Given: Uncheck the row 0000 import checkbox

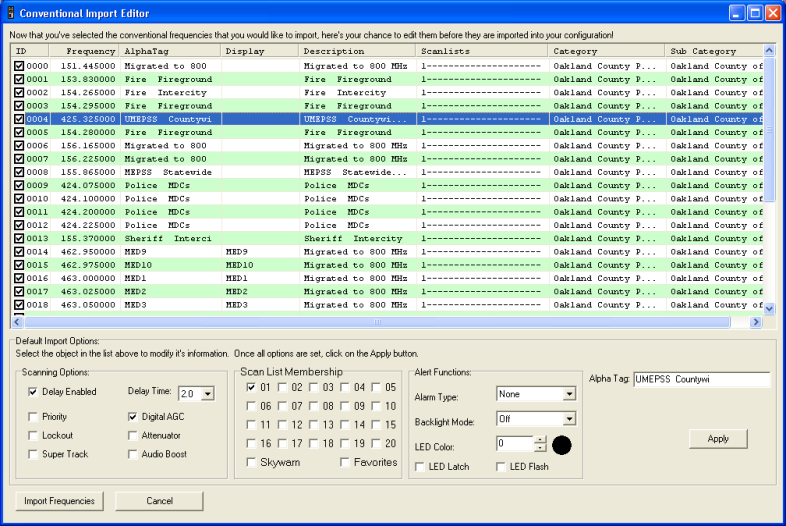Looking at the screenshot, I should (x=19, y=66).
